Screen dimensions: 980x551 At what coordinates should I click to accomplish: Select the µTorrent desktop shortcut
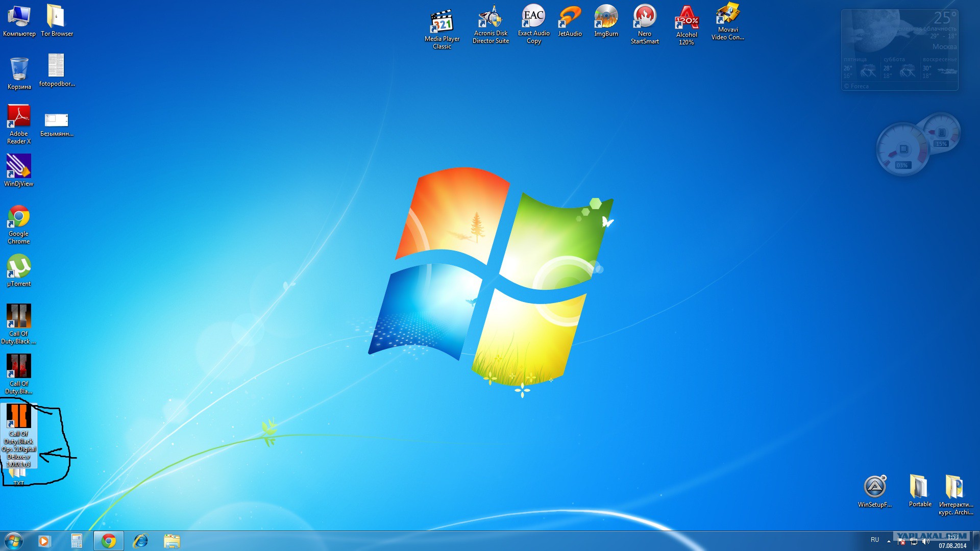click(x=19, y=270)
